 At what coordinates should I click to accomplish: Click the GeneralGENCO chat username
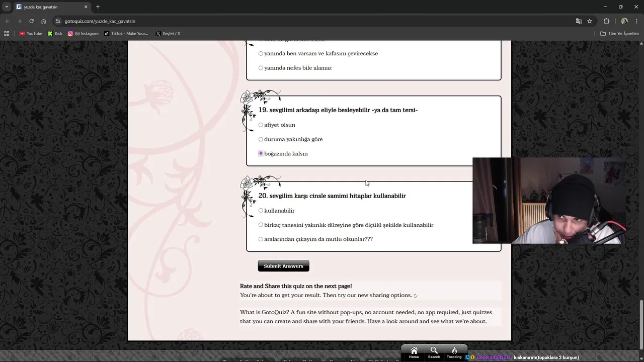pyautogui.click(x=493, y=357)
